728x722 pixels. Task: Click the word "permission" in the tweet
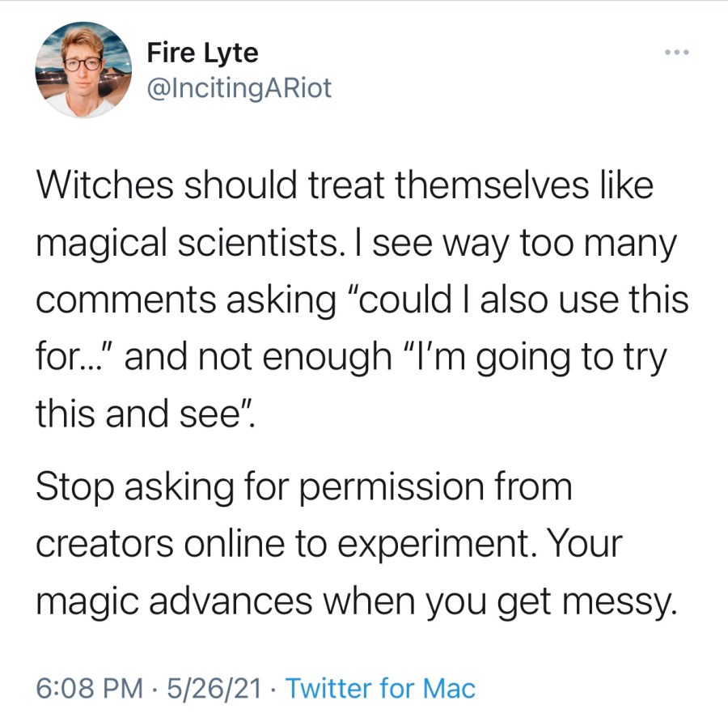point(395,488)
